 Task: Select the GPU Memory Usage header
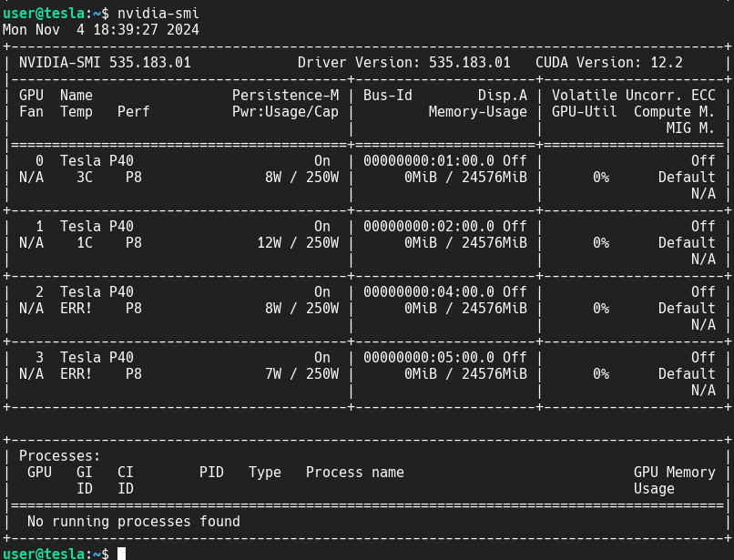(674, 480)
